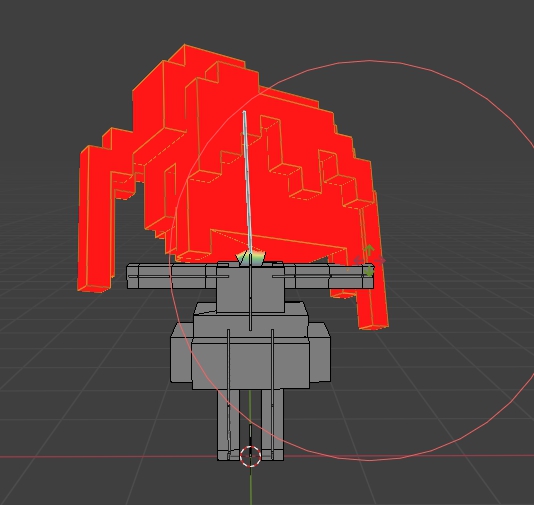Viewport: 534px width, 505px height.
Task: Click the green upward gizmo arrow
Action: [x=369, y=250]
